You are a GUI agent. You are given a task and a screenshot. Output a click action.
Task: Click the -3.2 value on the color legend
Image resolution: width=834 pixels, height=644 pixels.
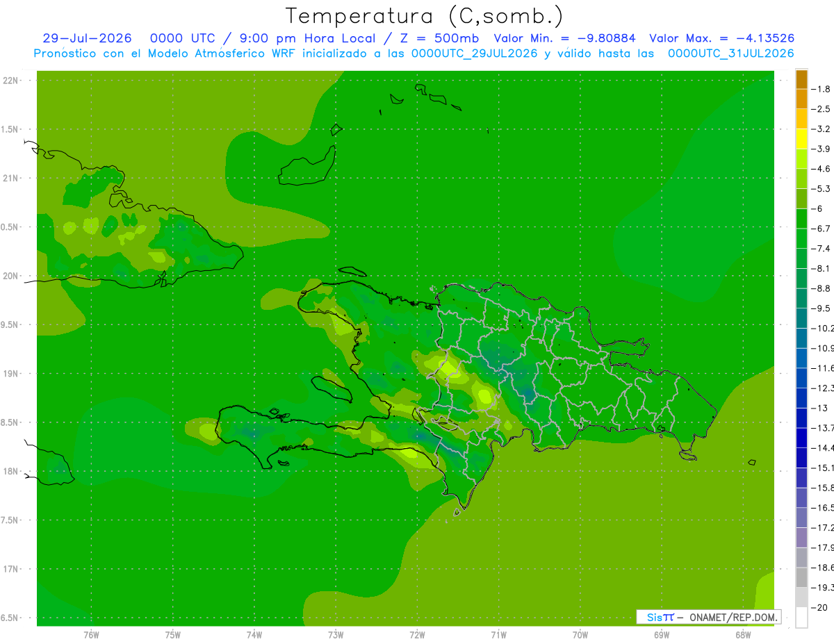coord(821,129)
